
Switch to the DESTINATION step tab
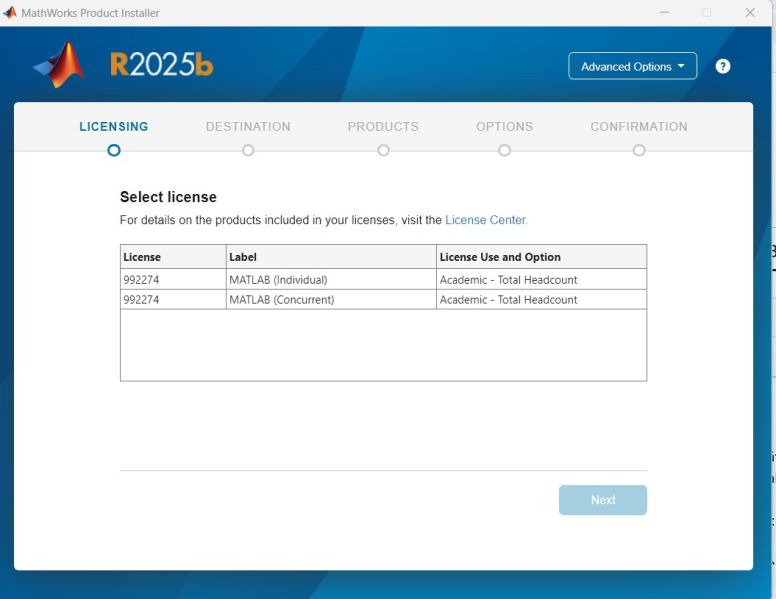point(248,127)
